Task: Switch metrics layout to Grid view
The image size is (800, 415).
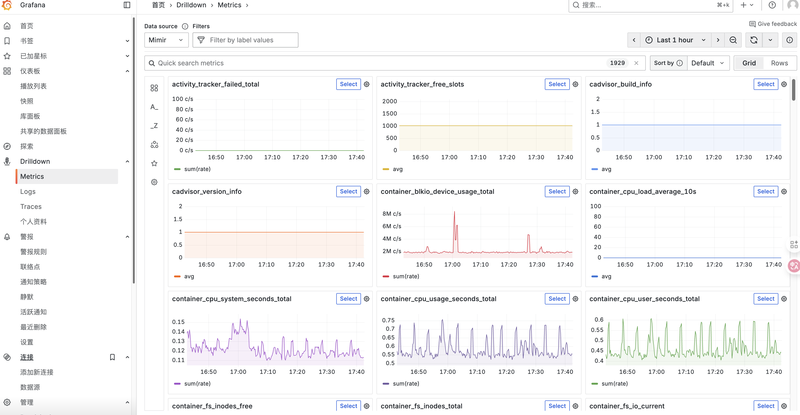Action: pyautogui.click(x=749, y=63)
